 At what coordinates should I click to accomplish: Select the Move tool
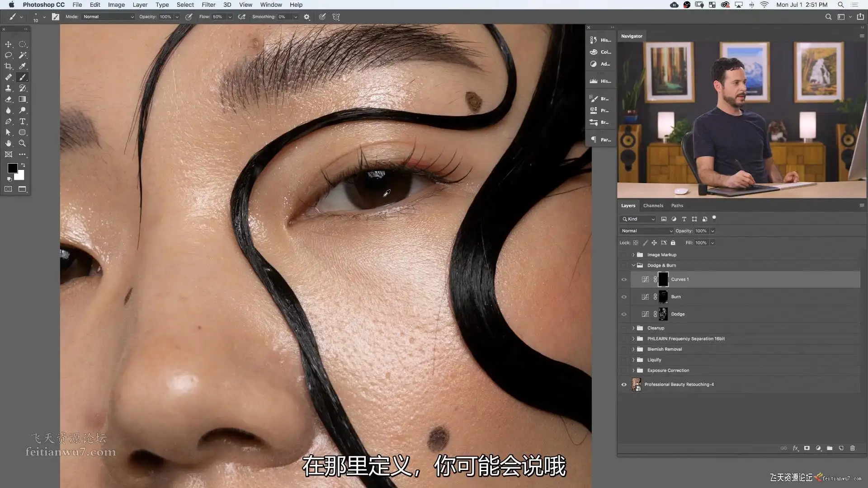(8, 44)
